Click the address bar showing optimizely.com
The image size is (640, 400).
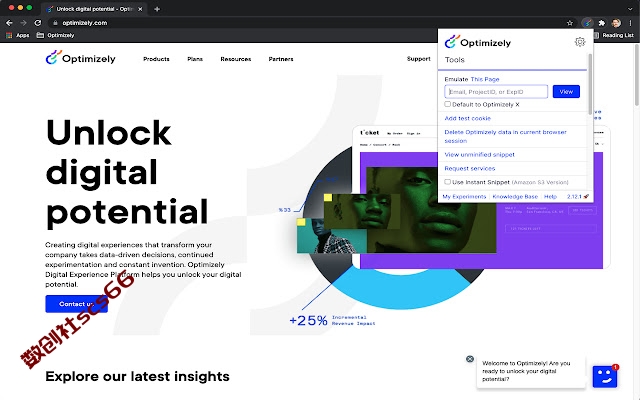[310, 23]
